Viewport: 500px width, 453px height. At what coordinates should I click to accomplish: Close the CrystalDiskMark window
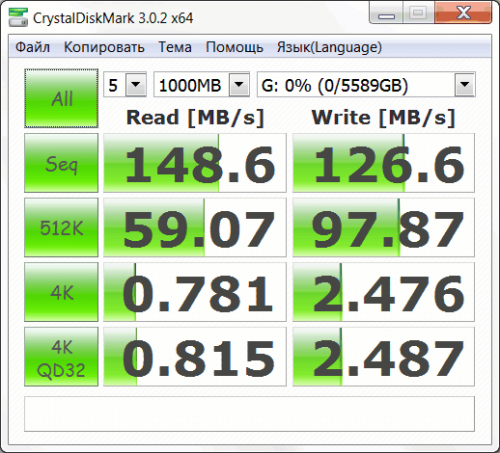[463, 13]
